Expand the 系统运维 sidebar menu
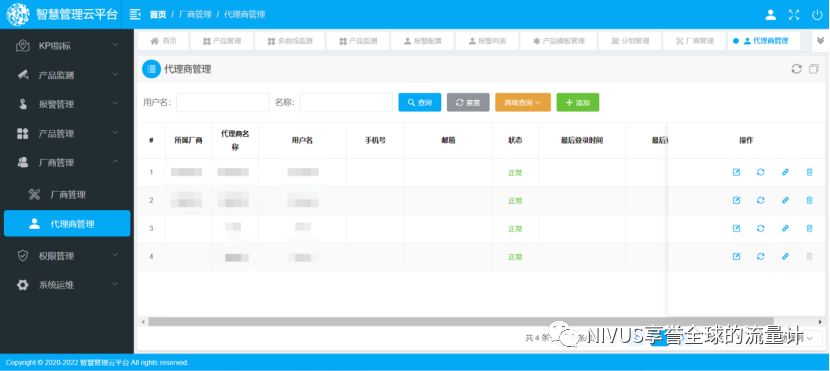Viewport: 830px width, 371px height. coord(68,285)
